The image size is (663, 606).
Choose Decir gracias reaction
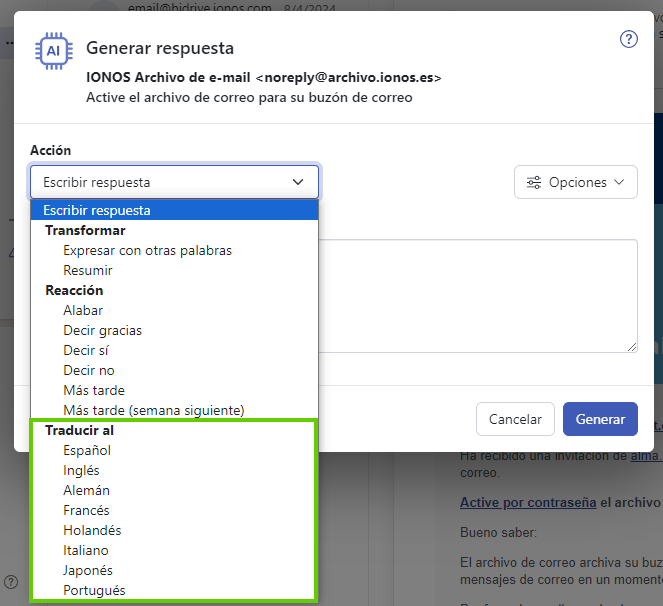point(174,330)
